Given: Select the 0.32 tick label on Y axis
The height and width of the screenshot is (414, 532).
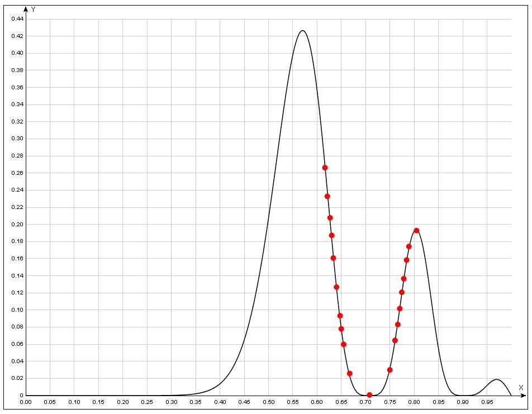Looking at the screenshot, I should (x=17, y=122).
